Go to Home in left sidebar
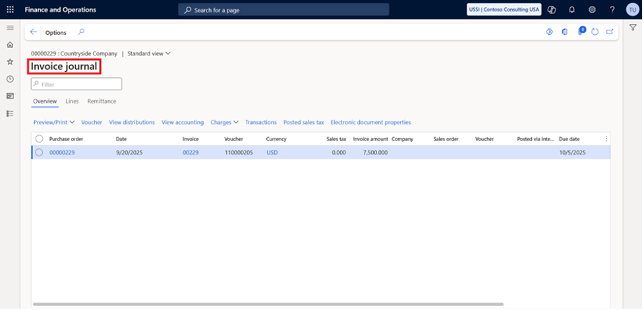 [11, 45]
